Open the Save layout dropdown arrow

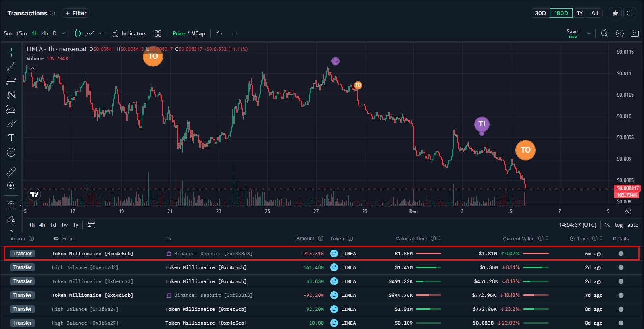pos(589,33)
